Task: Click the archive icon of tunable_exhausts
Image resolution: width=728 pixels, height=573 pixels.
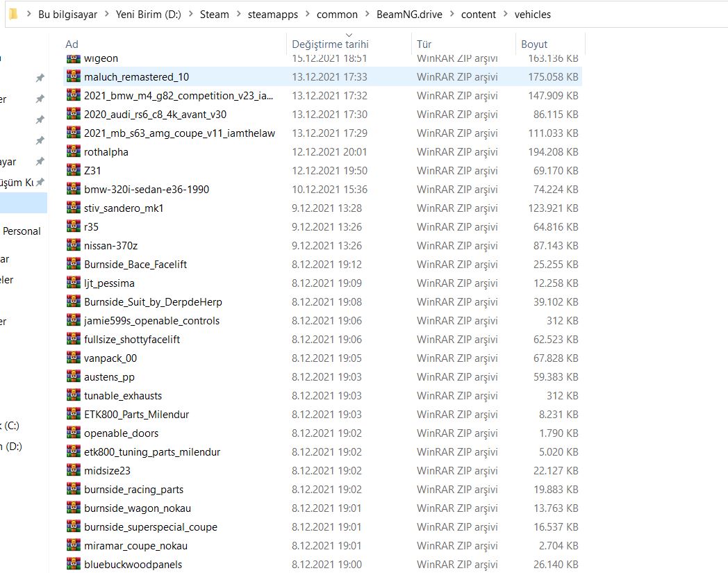Action: [74, 395]
